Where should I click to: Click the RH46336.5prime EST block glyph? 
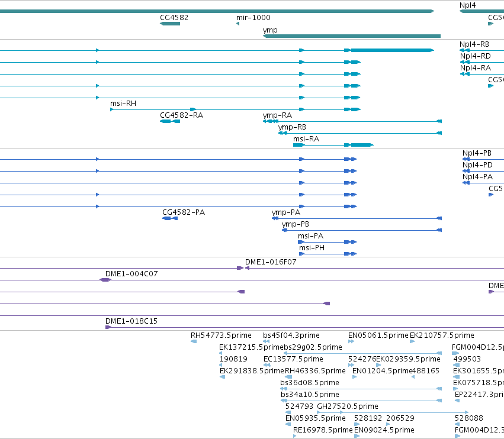(x=288, y=377)
